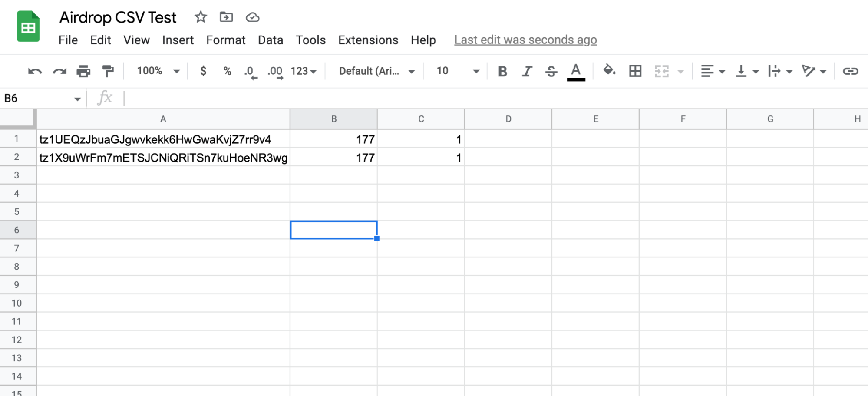Screen dimensions: 868x396
Task: Open the borders grid icon
Action: coord(635,71)
